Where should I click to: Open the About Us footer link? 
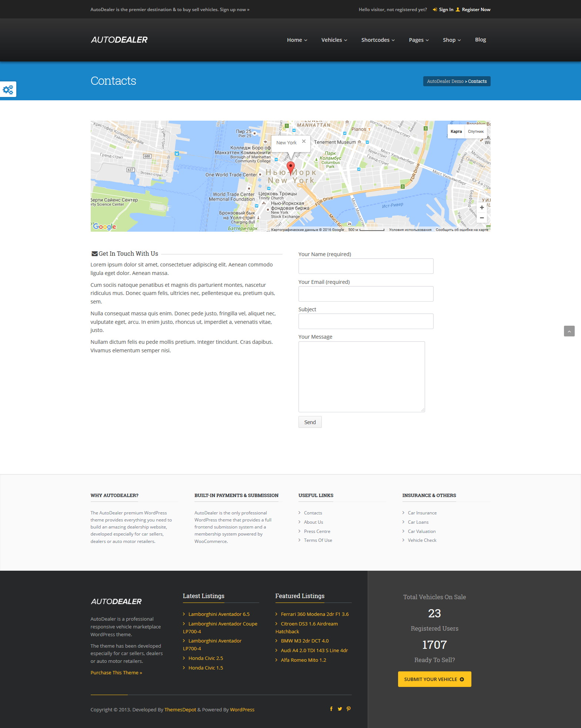(x=313, y=522)
